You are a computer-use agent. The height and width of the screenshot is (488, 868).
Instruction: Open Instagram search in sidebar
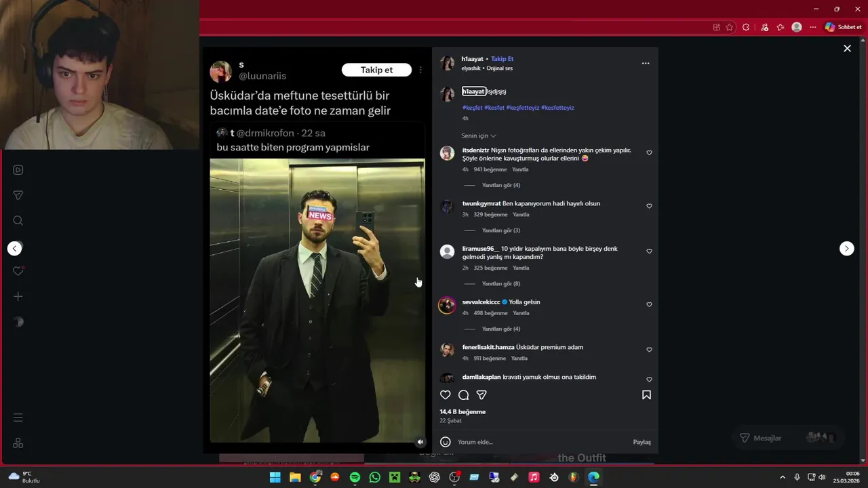(x=18, y=220)
